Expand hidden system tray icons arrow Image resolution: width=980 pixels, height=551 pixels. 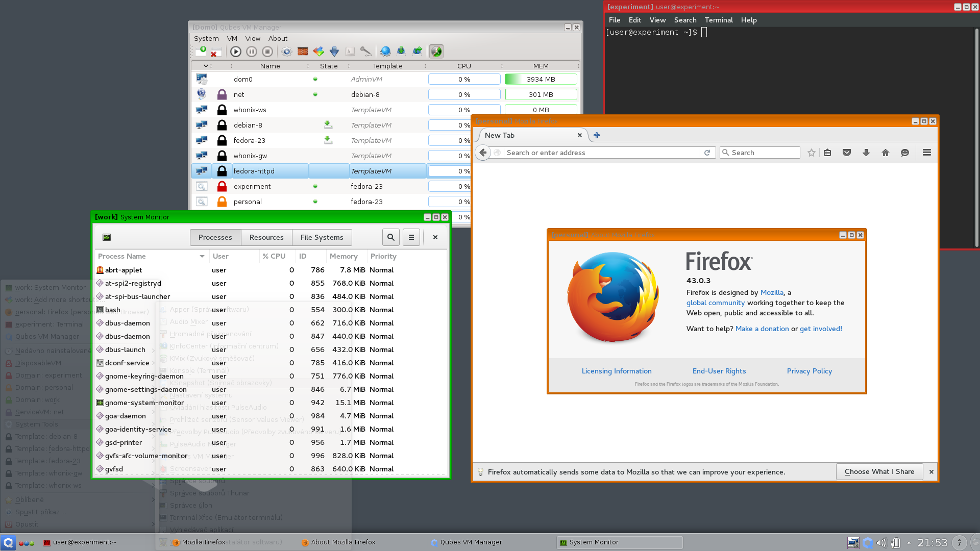pos(909,543)
